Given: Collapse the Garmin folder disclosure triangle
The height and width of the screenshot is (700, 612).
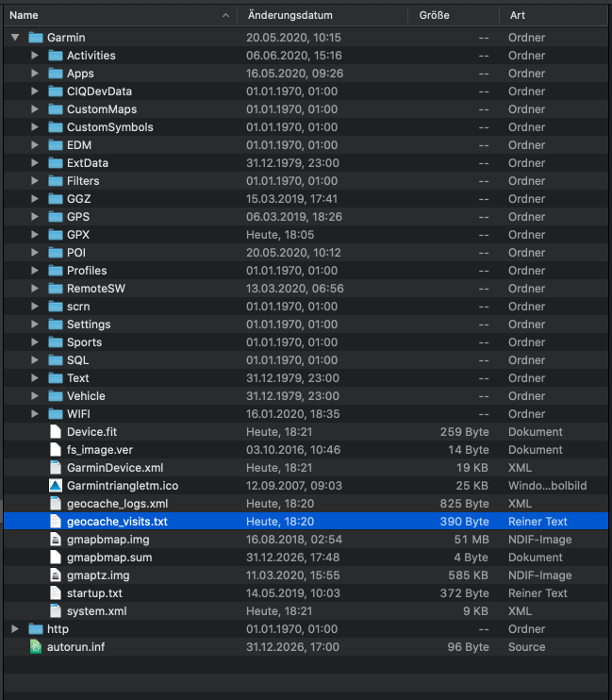Looking at the screenshot, I should [x=15, y=38].
